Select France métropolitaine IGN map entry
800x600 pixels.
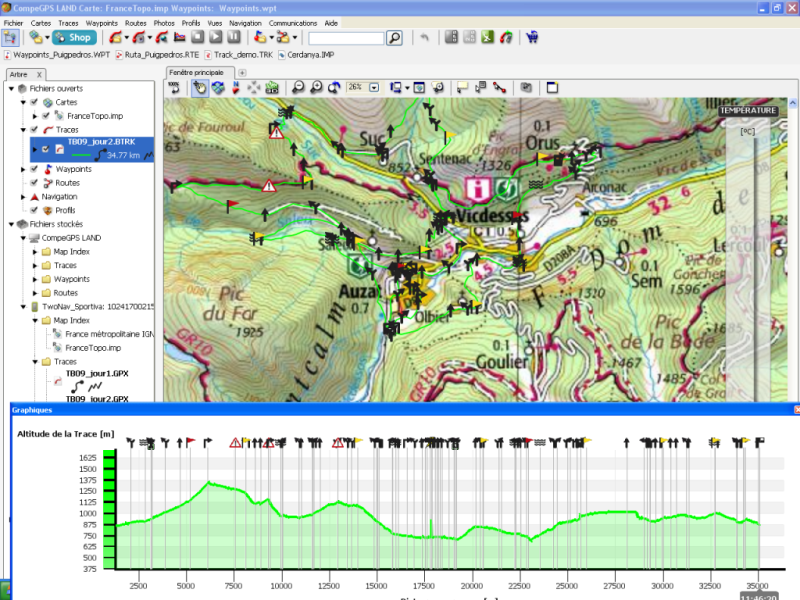[109, 334]
